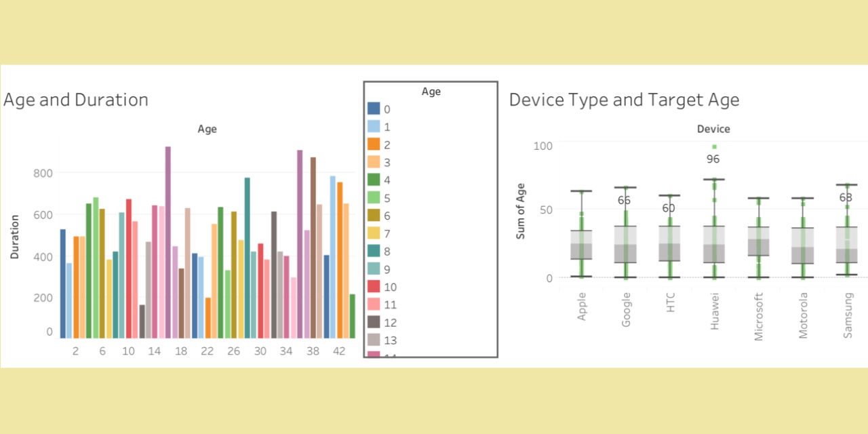Select the Age 2 orange legend swatch
The width and height of the screenshot is (868, 434).
tap(374, 144)
